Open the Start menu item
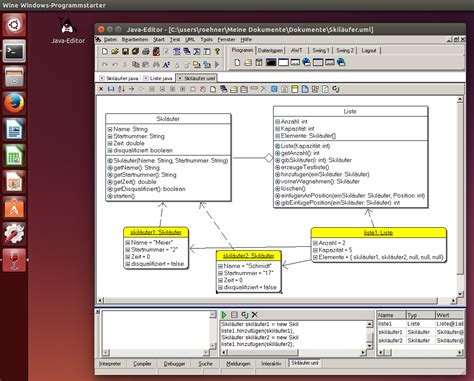Image resolution: width=474 pixels, height=381 pixels. [x=159, y=40]
